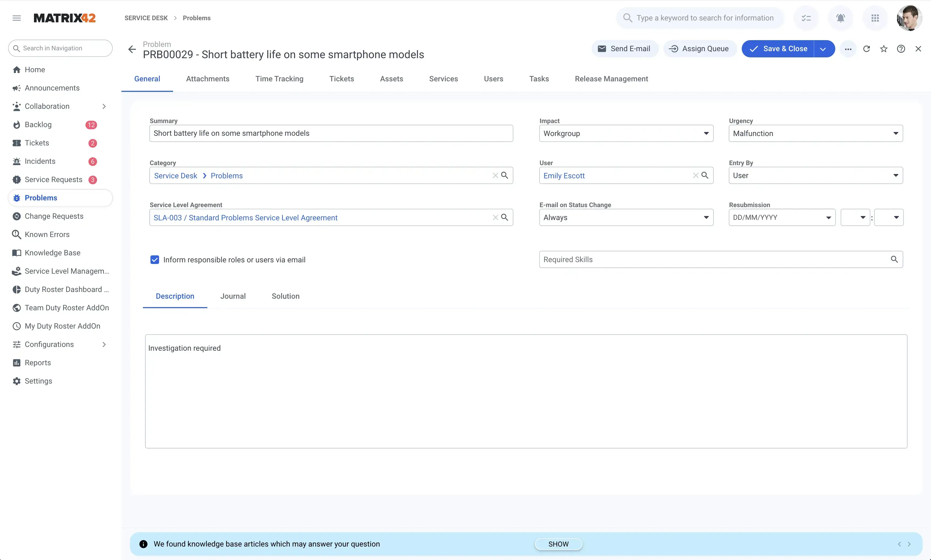The image size is (931, 560).
Task: Open the help question mark icon
Action: pyautogui.click(x=901, y=49)
